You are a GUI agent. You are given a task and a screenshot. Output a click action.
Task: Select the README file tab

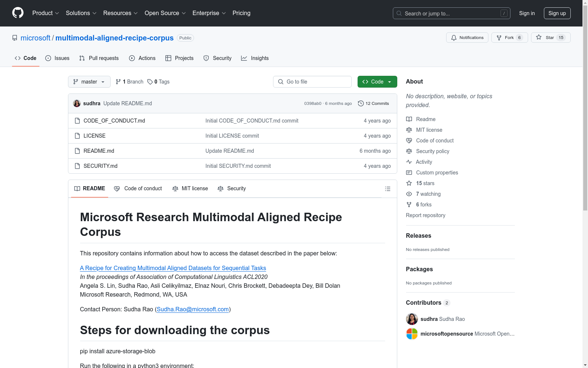point(90,188)
